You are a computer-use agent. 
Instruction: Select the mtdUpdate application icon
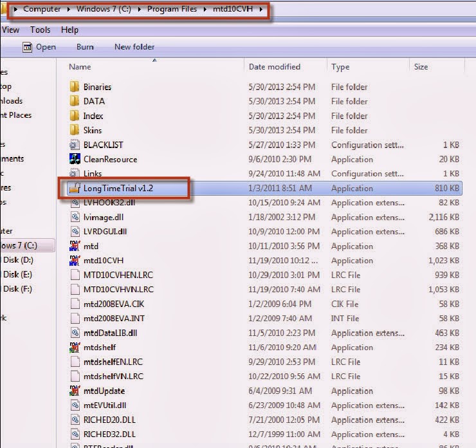coord(75,391)
